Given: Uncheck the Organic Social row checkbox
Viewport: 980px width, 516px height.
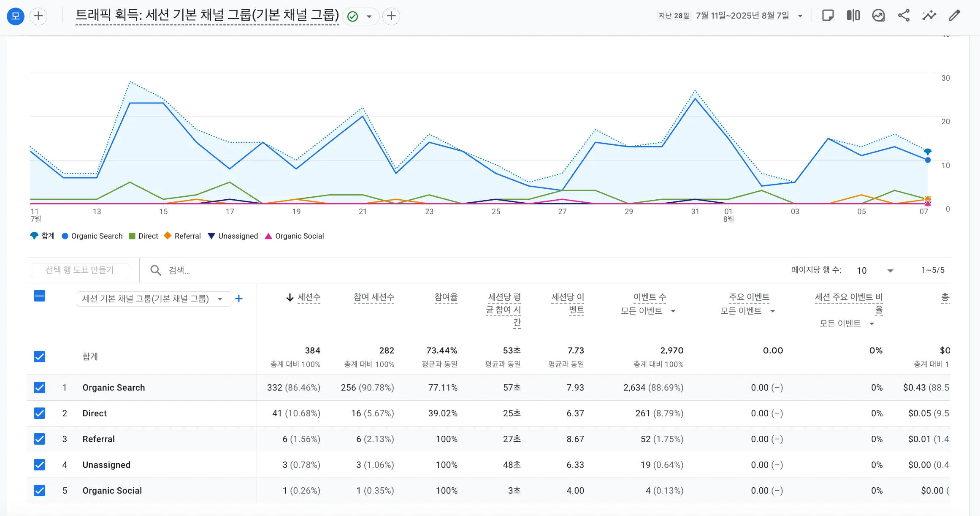Looking at the screenshot, I should [x=39, y=491].
